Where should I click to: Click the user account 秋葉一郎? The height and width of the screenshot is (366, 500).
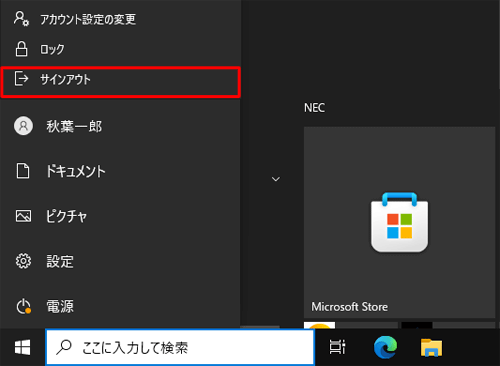120,126
